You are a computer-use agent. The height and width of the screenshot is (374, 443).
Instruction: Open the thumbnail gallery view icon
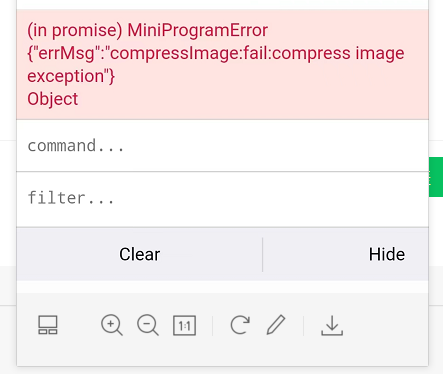click(x=48, y=325)
